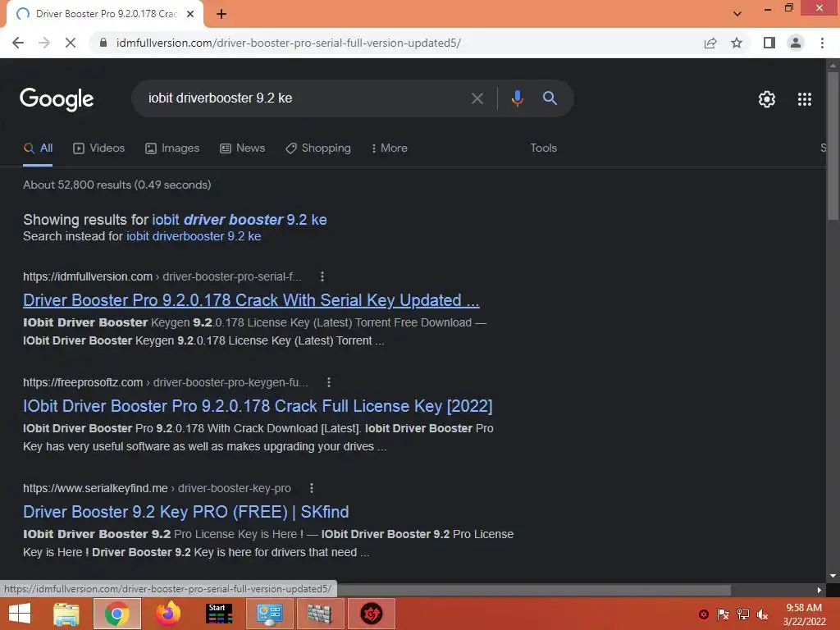Open options menu for idmfullversion.com result
840x630 pixels.
pyautogui.click(x=322, y=276)
